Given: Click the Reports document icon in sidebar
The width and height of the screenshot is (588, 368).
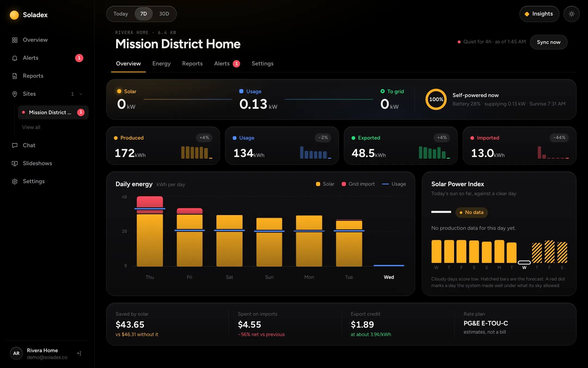Looking at the screenshot, I should 15,76.
